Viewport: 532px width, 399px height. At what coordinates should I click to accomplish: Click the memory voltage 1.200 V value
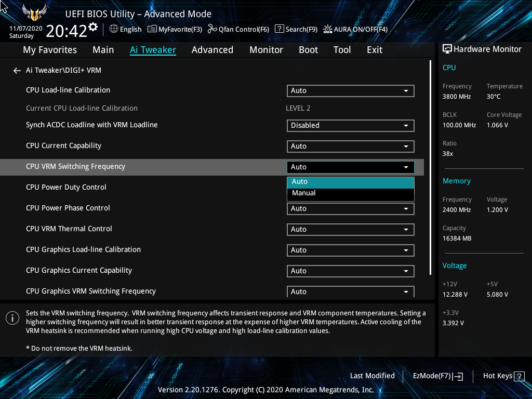pos(497,210)
